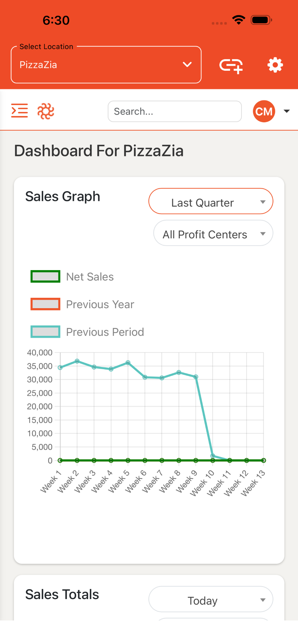The image size is (298, 644).
Task: Expand the account caret next to CM
Action: (286, 111)
